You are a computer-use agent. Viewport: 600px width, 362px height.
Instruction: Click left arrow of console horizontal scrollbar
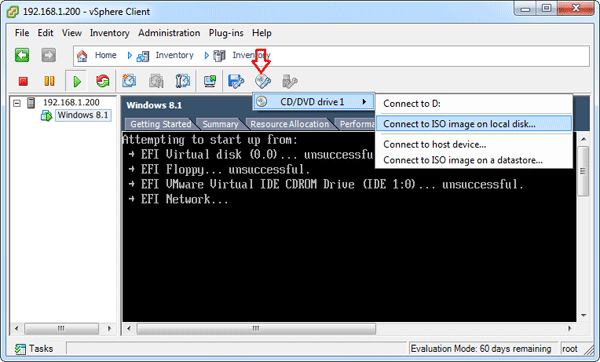(129, 328)
